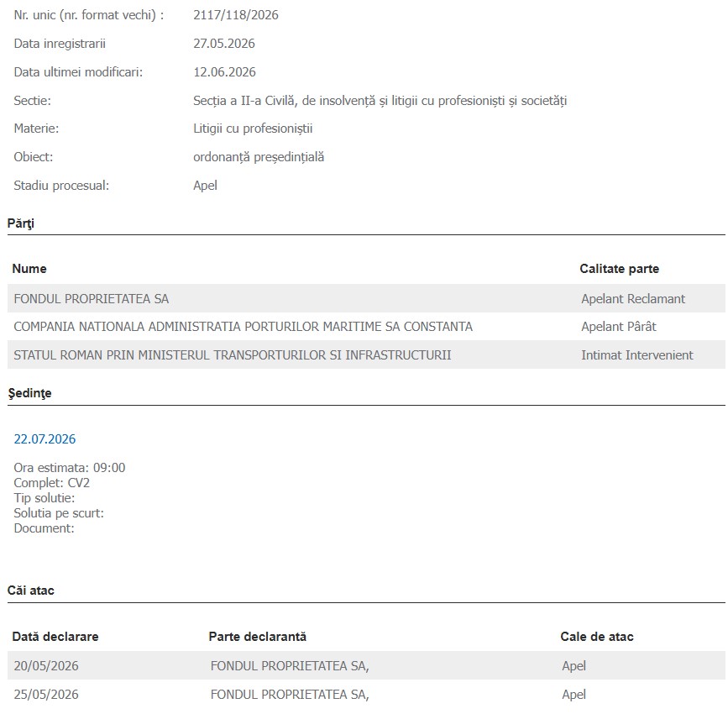Click the Dată declarare column header
The width and height of the screenshot is (728, 714).
pos(55,637)
